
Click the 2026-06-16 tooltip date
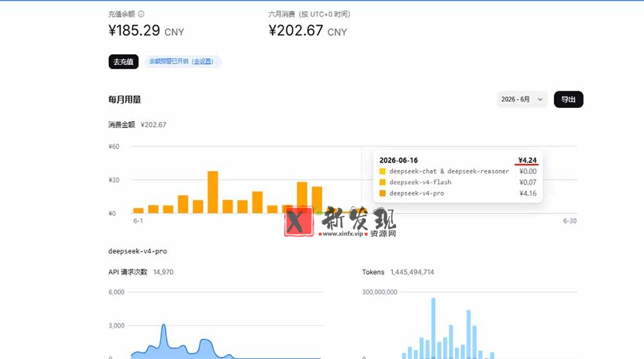pyautogui.click(x=399, y=160)
